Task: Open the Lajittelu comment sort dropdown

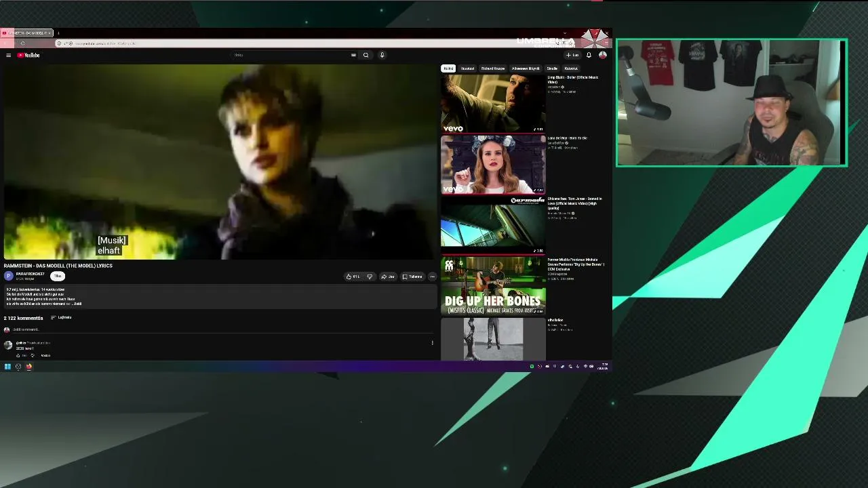Action: tap(61, 317)
